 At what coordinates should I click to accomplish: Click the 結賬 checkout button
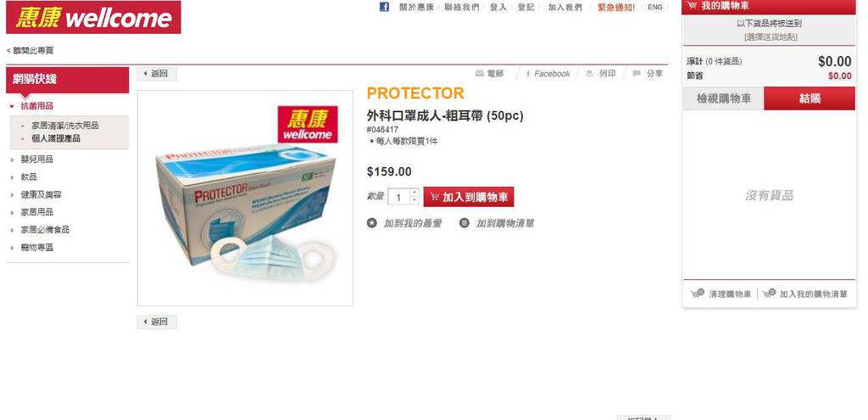click(810, 98)
